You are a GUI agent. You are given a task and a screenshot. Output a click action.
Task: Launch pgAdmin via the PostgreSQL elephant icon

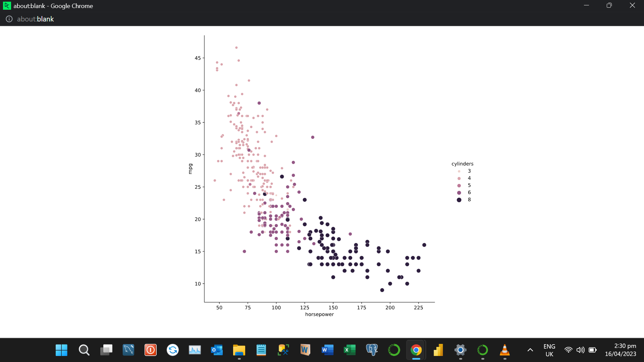pos(372,350)
